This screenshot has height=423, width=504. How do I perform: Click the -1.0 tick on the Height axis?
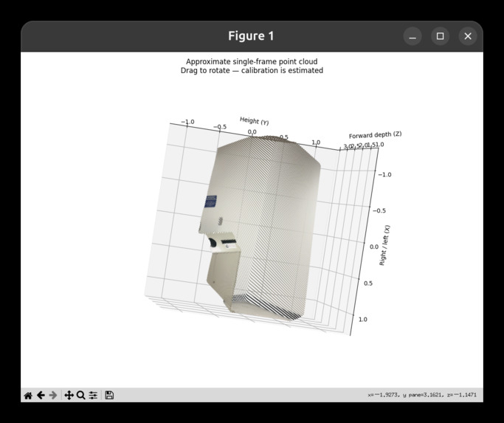[187, 122]
